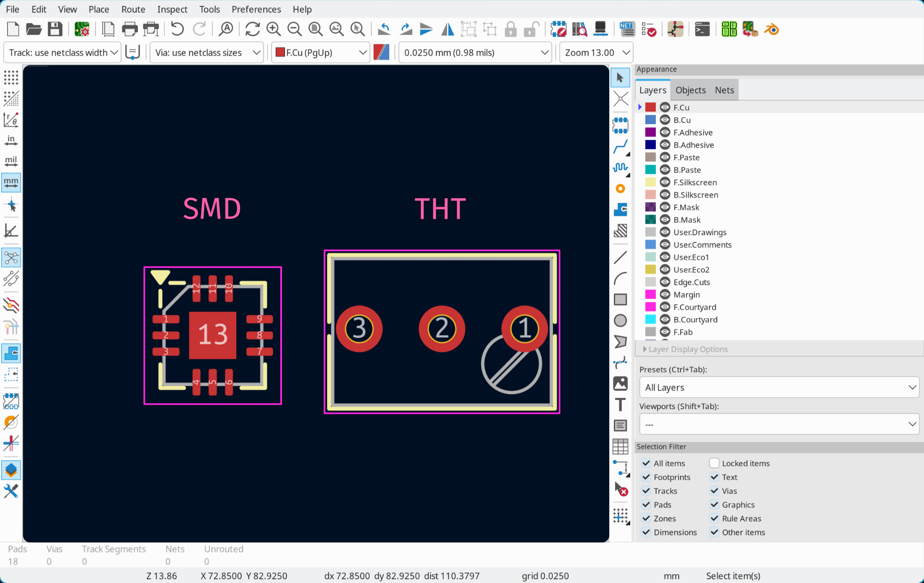Switch to the Objects tab

click(691, 90)
